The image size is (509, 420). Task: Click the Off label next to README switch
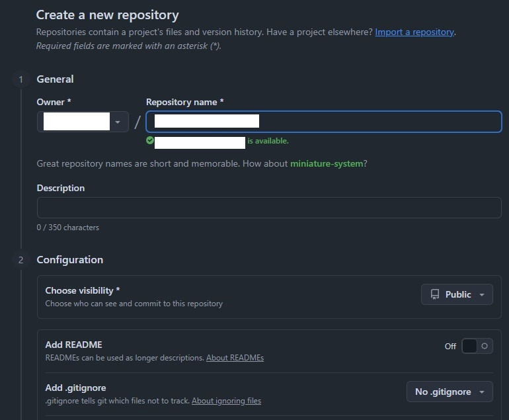point(450,346)
